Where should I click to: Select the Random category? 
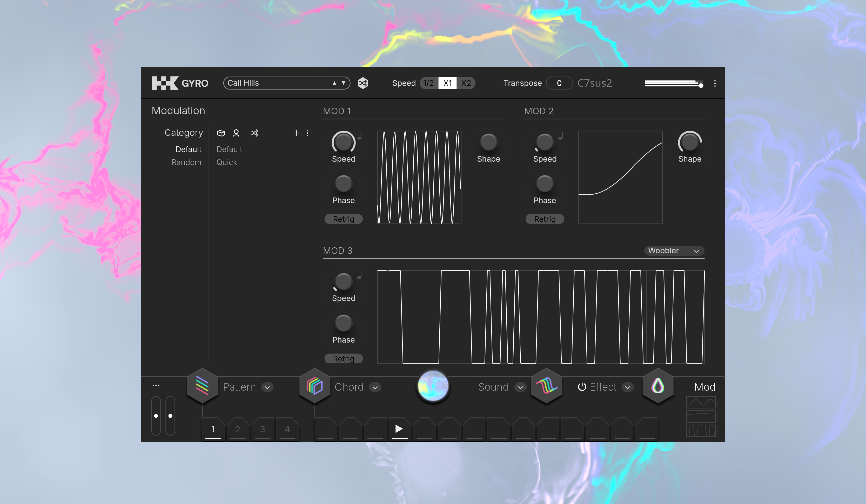pos(186,162)
